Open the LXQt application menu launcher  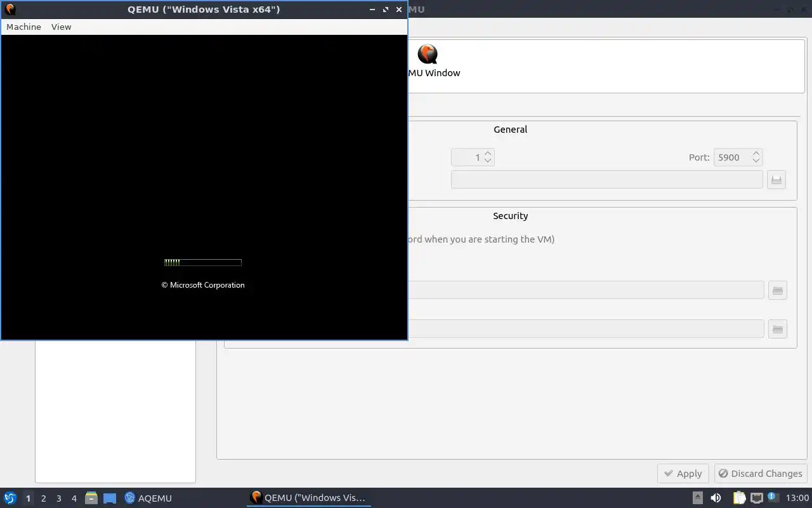pos(10,498)
